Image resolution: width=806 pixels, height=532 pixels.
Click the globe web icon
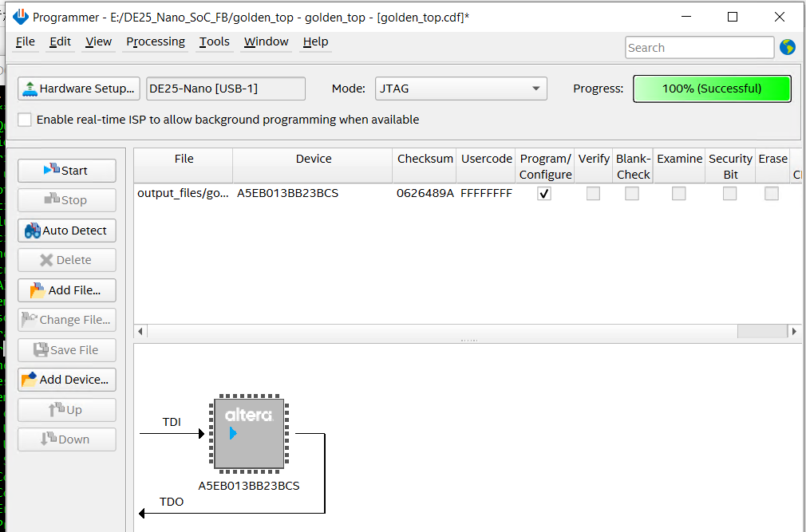(x=788, y=47)
